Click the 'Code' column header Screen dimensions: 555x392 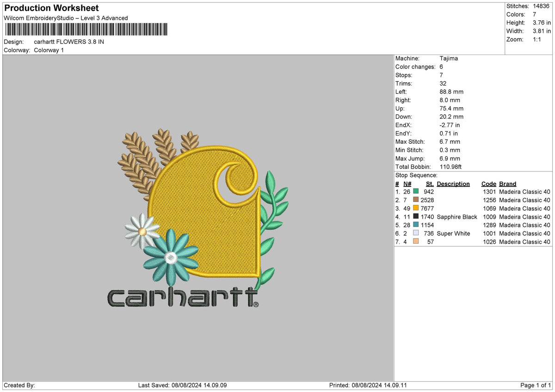tap(488, 184)
